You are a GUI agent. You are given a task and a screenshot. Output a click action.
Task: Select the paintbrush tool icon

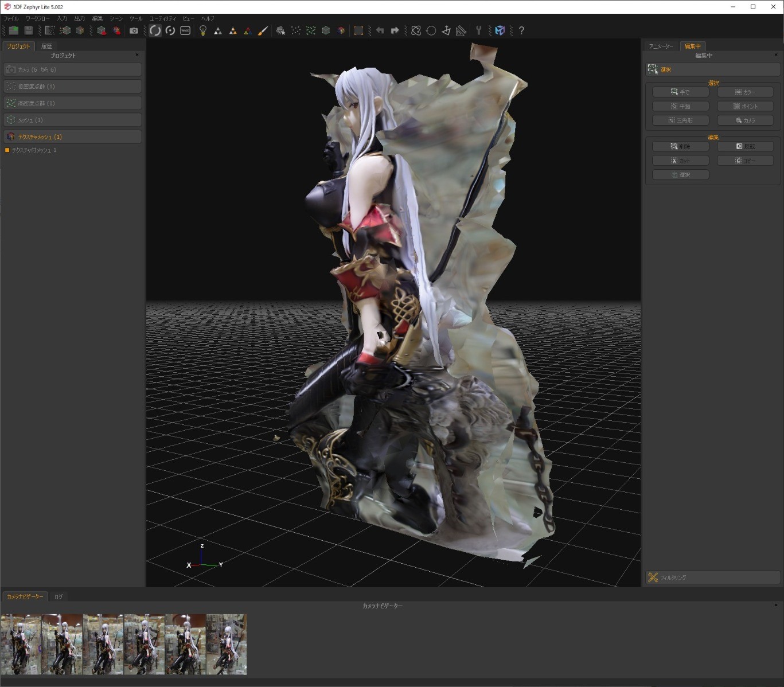[263, 30]
